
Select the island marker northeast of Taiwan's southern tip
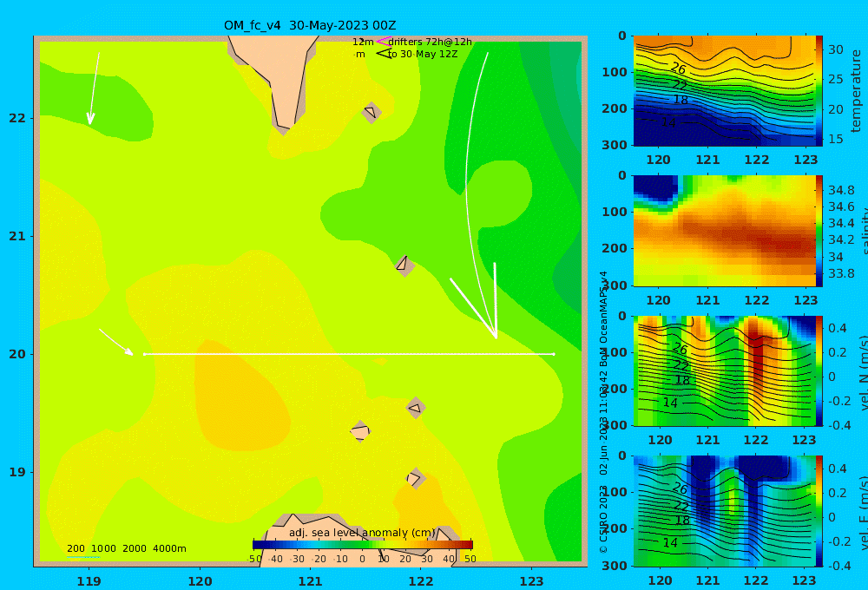pyautogui.click(x=371, y=112)
